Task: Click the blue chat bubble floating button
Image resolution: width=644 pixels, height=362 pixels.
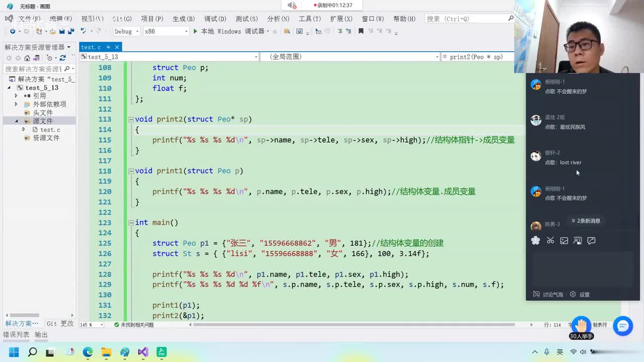Action: coord(622,326)
